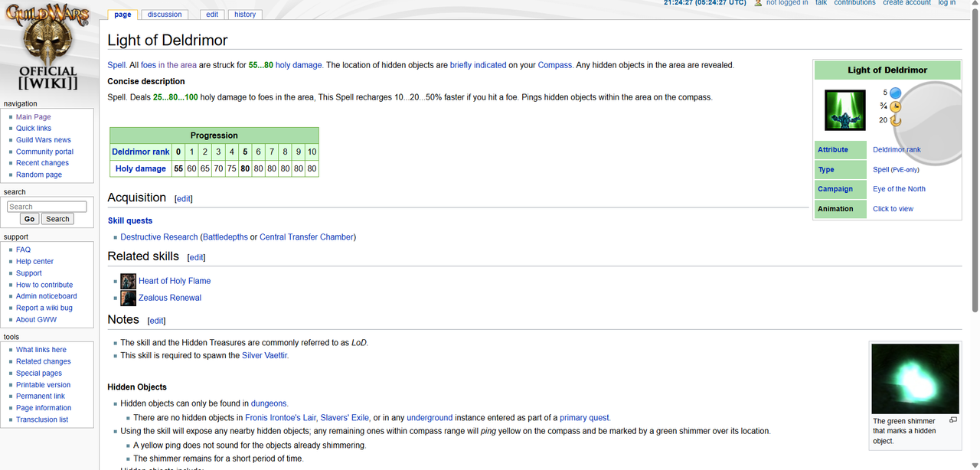This screenshot has width=980, height=470.
Task: Click the Deldrimor rank table header link
Action: (141, 152)
